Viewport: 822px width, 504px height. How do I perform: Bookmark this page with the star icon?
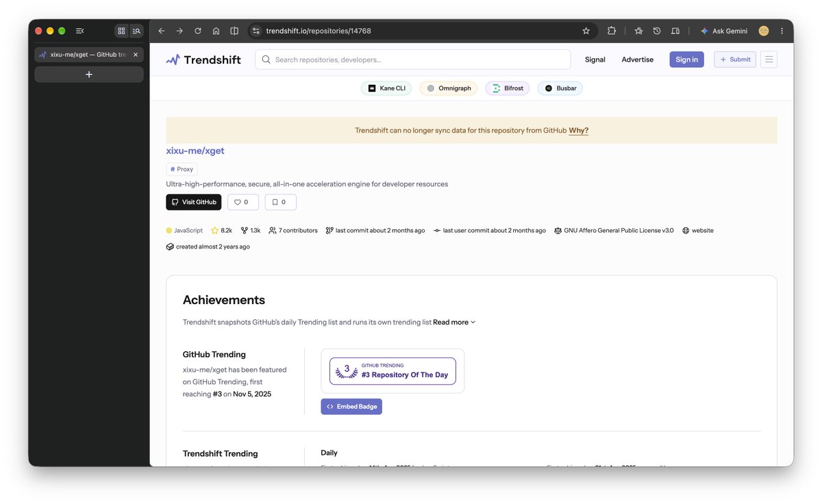pyautogui.click(x=586, y=31)
